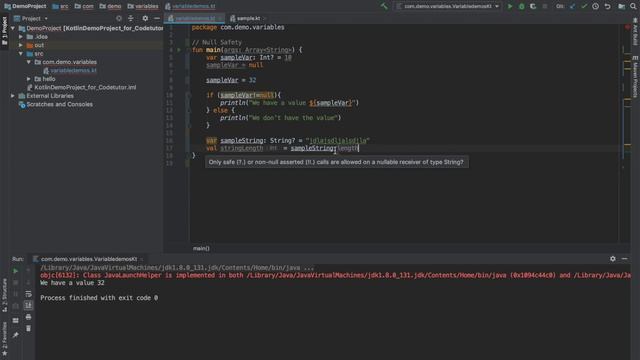Select the variabledemos.kt editor tab
The image size is (640, 360).
pyautogui.click(x=194, y=18)
